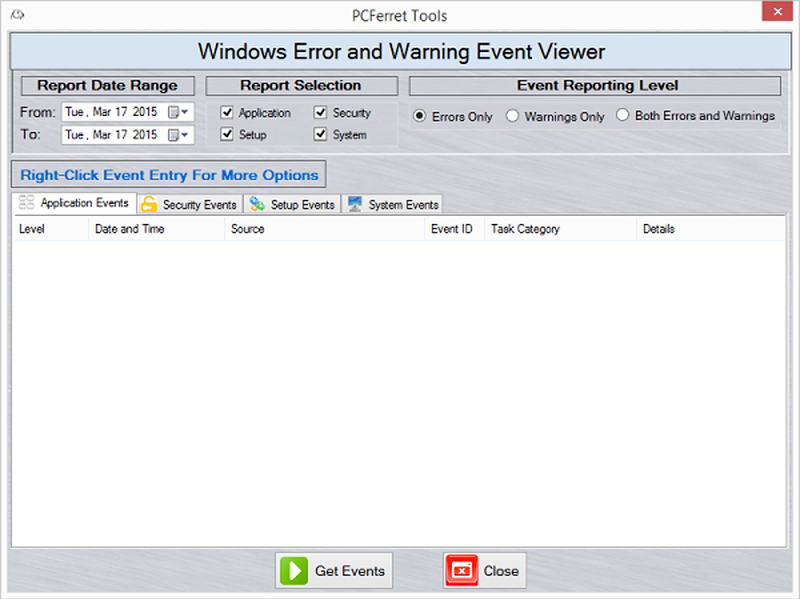Sort by the Date and Time column
The width and height of the screenshot is (800, 599).
tap(157, 229)
